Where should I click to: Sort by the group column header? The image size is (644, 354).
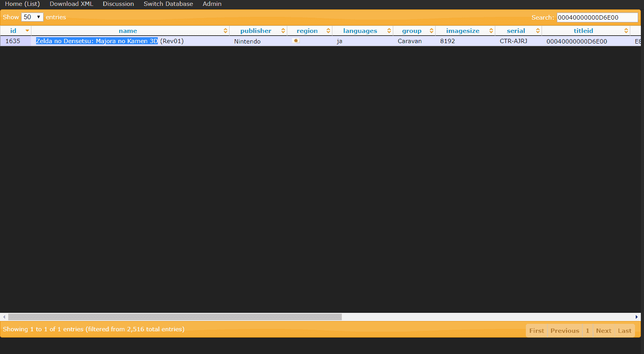[x=414, y=31]
